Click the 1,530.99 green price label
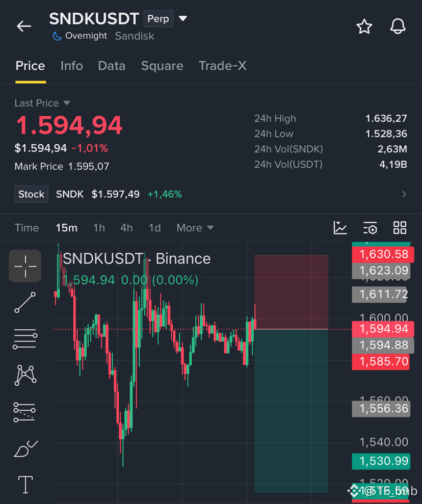The image size is (422, 504). click(381, 461)
